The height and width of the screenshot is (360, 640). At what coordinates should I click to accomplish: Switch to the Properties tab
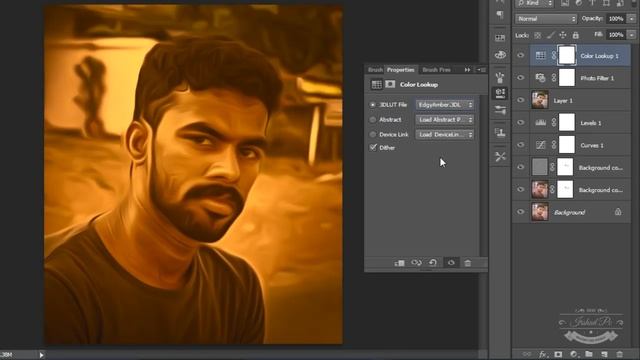coord(401,70)
